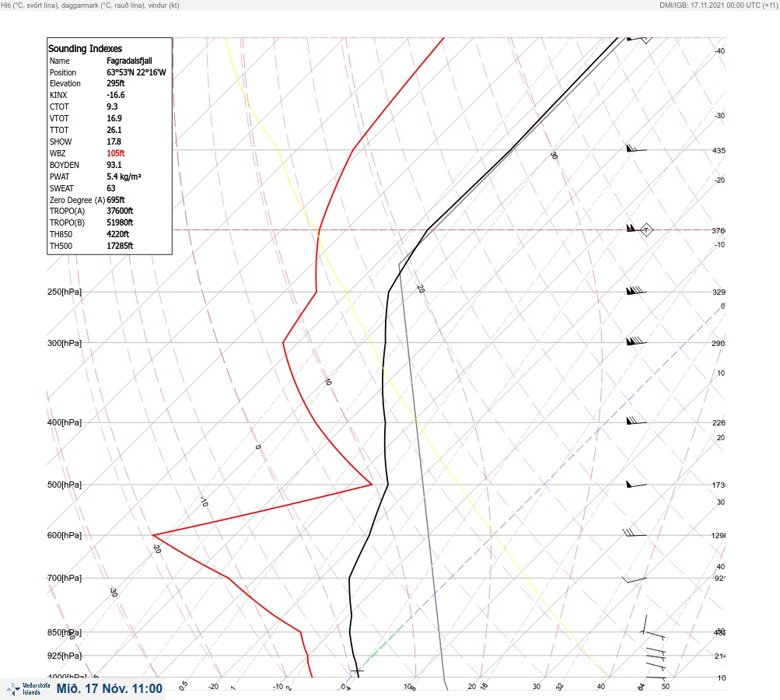Click the red WBZ value 105ft
Image resolution: width=780 pixels, height=700 pixels.
[115, 153]
